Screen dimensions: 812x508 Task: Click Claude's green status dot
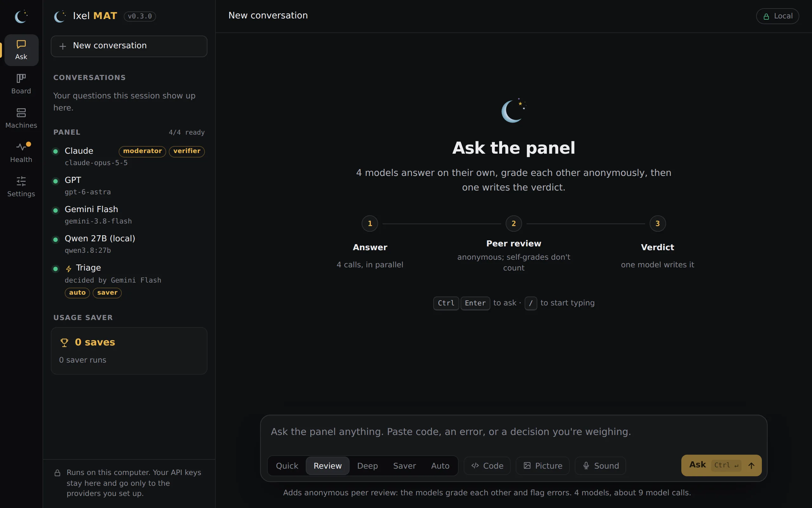pos(56,151)
